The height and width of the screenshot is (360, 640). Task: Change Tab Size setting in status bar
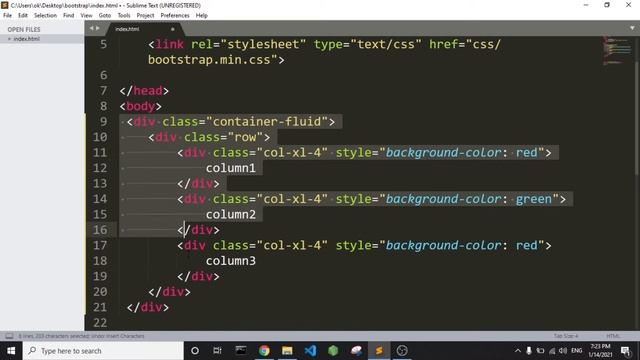[x=566, y=336]
